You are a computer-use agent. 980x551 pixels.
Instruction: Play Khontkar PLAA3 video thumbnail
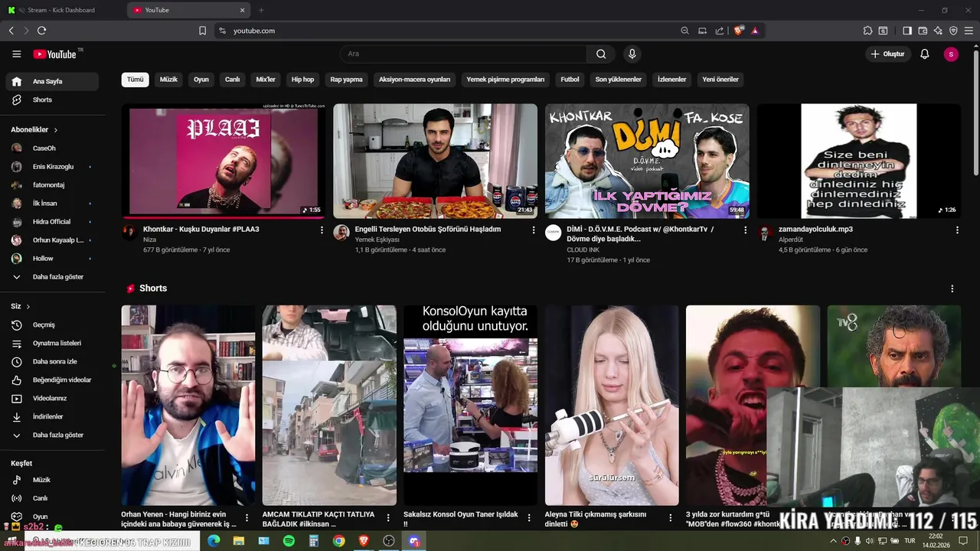click(224, 161)
